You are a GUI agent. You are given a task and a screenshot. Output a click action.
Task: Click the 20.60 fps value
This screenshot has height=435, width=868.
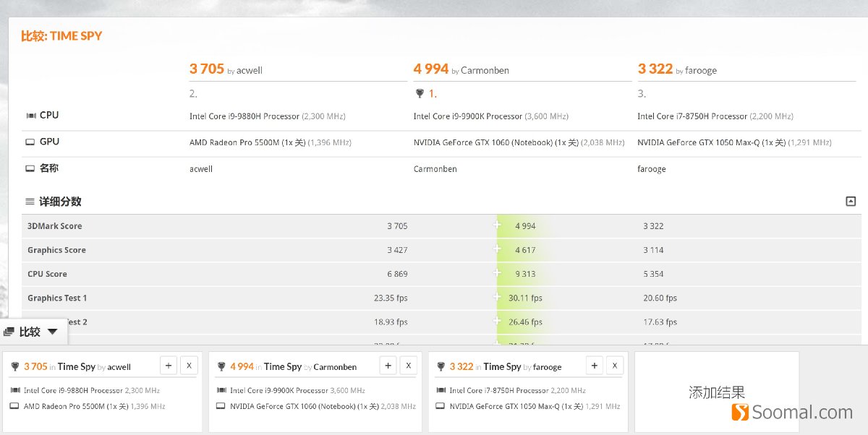[660, 298]
